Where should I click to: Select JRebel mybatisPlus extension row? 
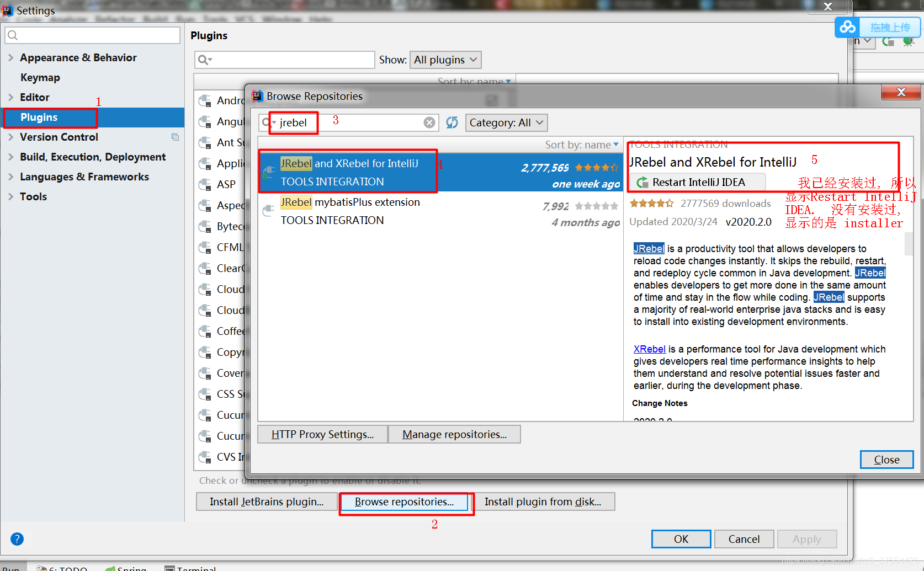tap(440, 211)
